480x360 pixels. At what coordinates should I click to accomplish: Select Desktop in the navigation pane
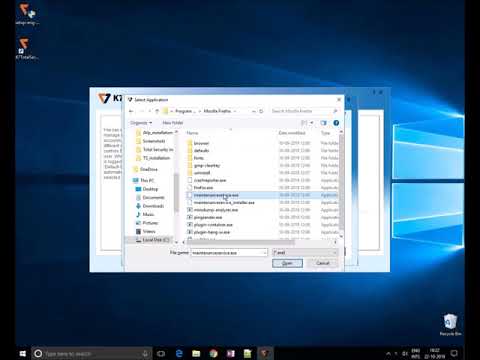[150, 189]
